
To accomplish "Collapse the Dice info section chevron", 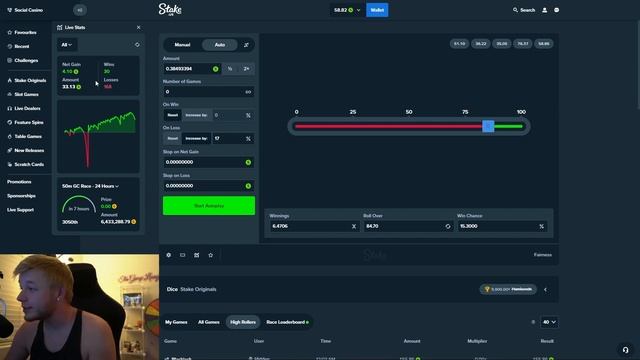I will [545, 289].
